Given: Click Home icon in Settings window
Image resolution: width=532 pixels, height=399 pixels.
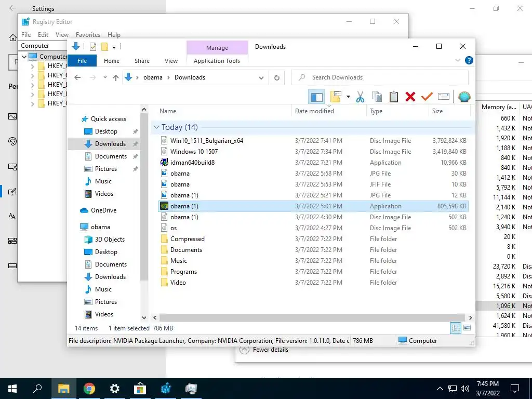Looking at the screenshot, I should coord(13,37).
